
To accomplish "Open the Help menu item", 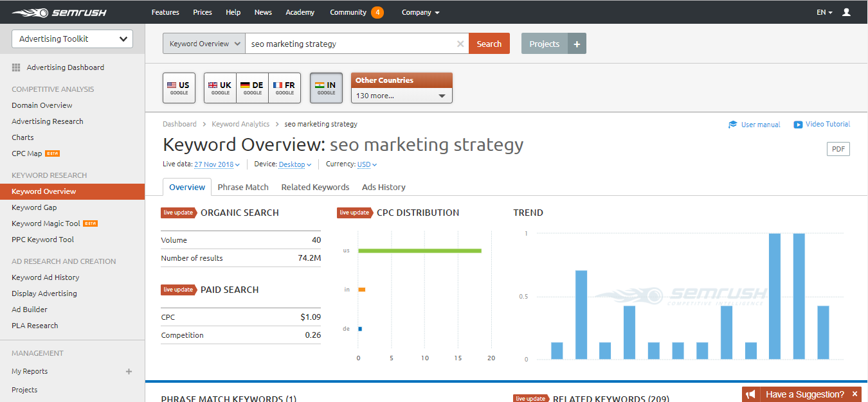I will [x=233, y=12].
